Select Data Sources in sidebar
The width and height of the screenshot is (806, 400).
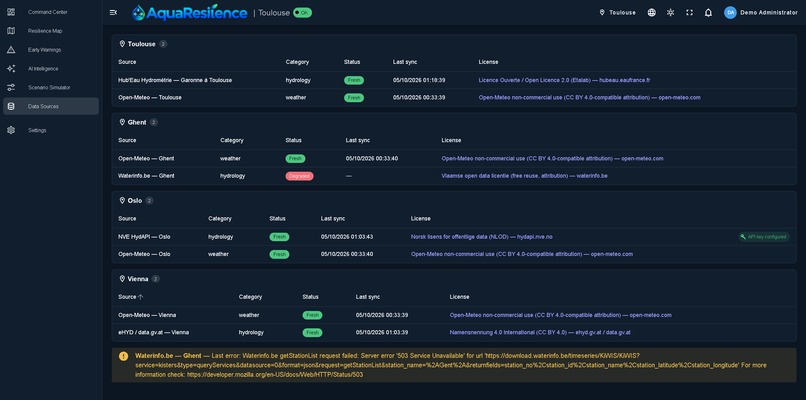point(51,106)
